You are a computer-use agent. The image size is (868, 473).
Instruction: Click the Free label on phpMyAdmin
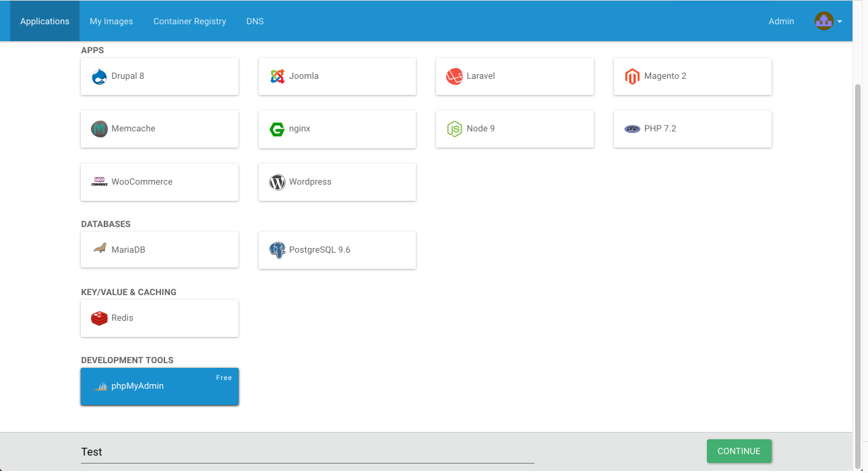click(224, 378)
